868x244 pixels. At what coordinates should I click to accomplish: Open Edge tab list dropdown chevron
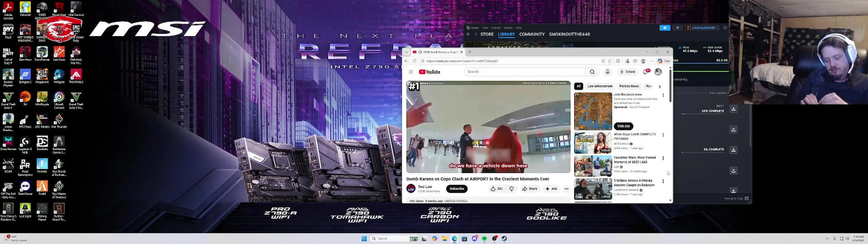point(407,52)
